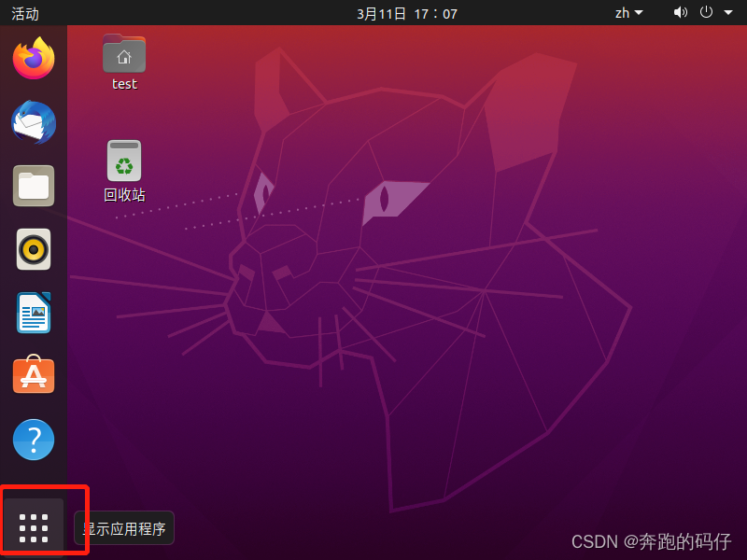The width and height of the screenshot is (747, 560).
Task: Click the test folder label
Action: tap(124, 84)
